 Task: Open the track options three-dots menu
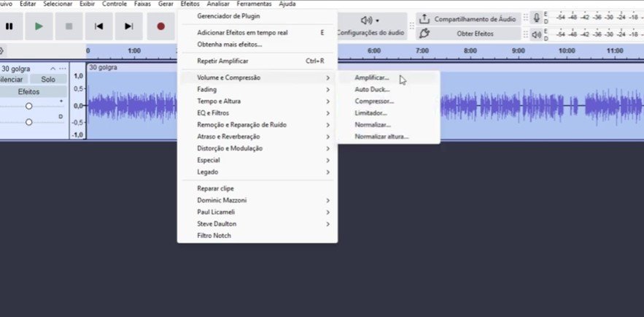coord(63,68)
